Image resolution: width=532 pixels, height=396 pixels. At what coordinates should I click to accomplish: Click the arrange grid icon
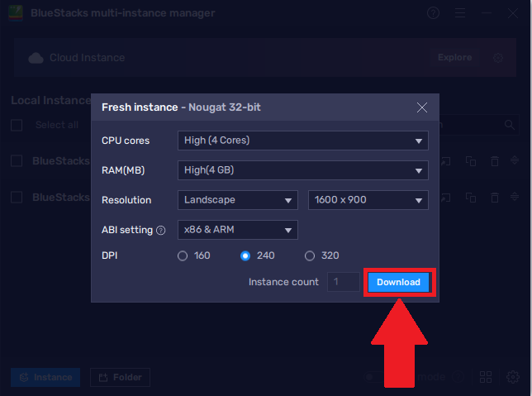click(x=487, y=377)
